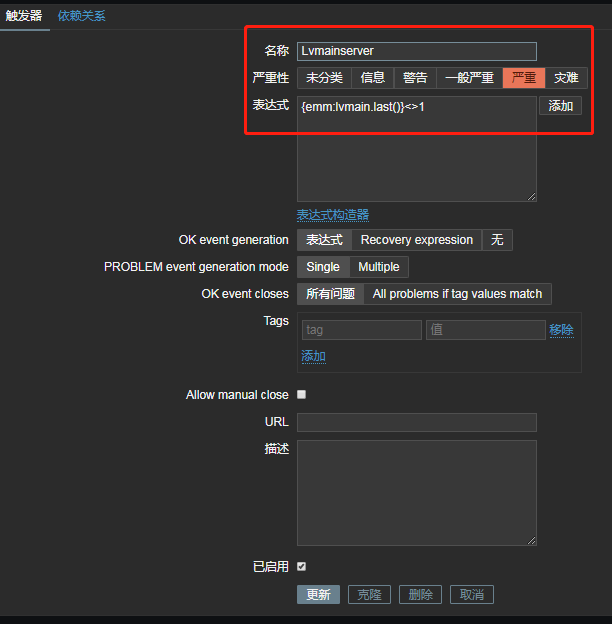The height and width of the screenshot is (624, 612).
Task: Select the 严重 severity option
Action: pyautogui.click(x=524, y=78)
